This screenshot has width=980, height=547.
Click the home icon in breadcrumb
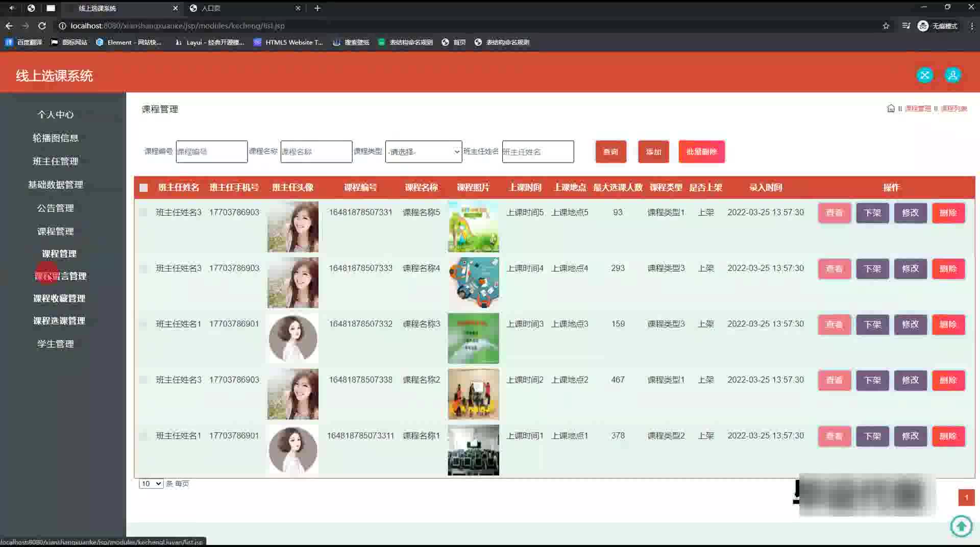[x=891, y=108]
